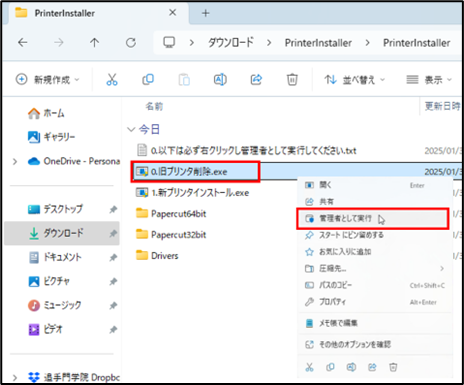Delete selected file with toolbar trash icon
Image resolution: width=464 pixels, height=385 pixels.
[x=292, y=79]
